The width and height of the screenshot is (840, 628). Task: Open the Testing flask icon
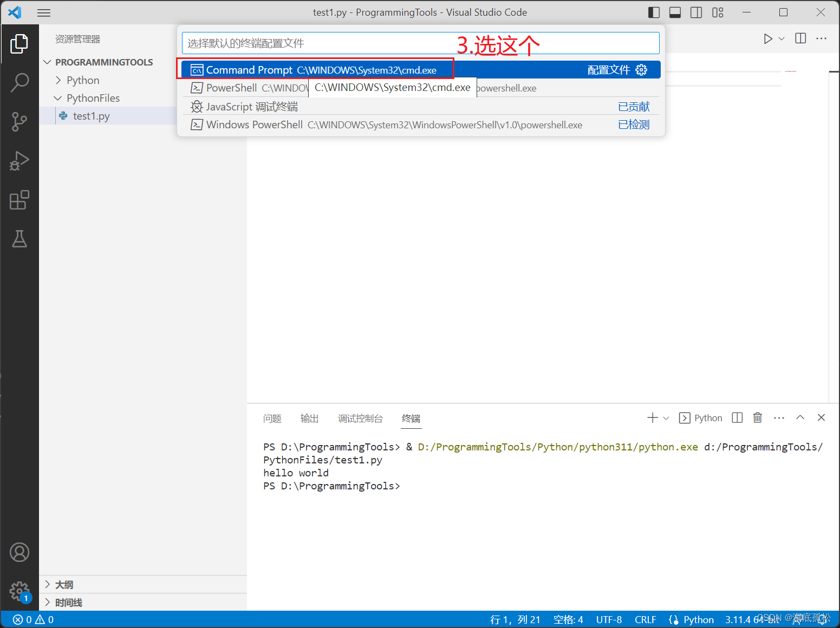[20, 239]
